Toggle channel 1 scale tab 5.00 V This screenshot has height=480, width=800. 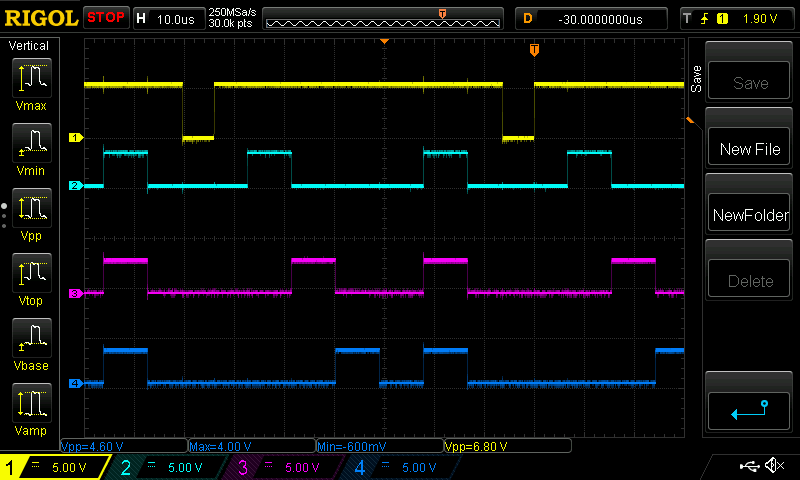point(54,467)
